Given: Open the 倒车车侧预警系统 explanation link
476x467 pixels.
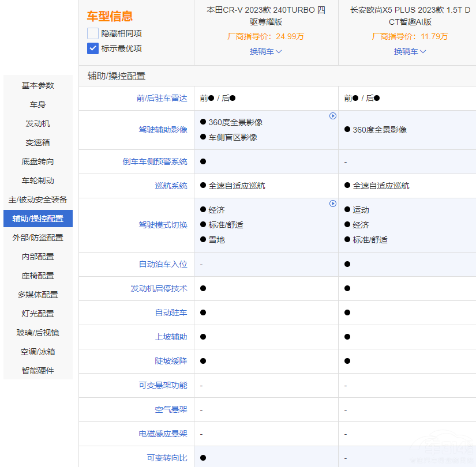Looking at the screenshot, I should (x=155, y=161).
